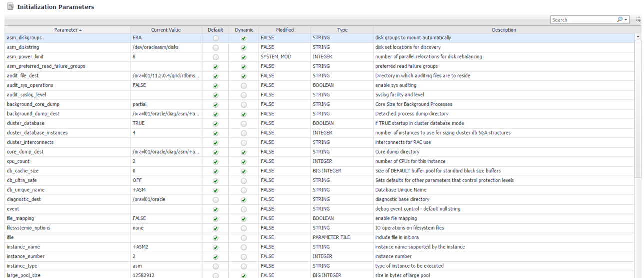Click Default check icon for cluster_database
The image size is (644, 278).
[215, 123]
